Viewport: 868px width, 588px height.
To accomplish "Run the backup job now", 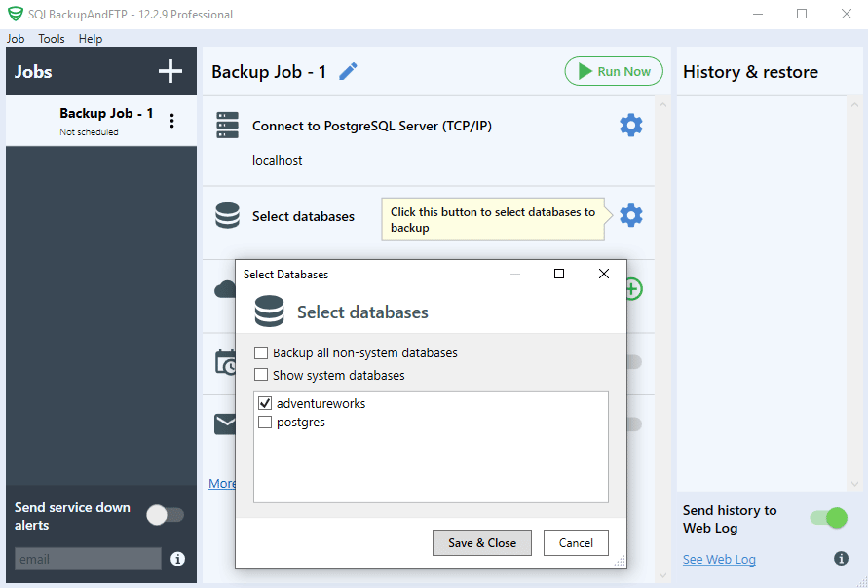I will point(614,71).
